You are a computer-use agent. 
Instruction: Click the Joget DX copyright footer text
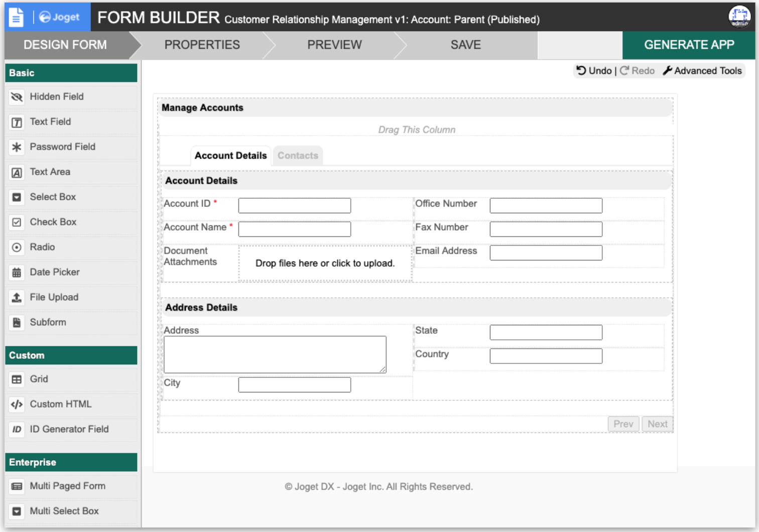pyautogui.click(x=379, y=487)
